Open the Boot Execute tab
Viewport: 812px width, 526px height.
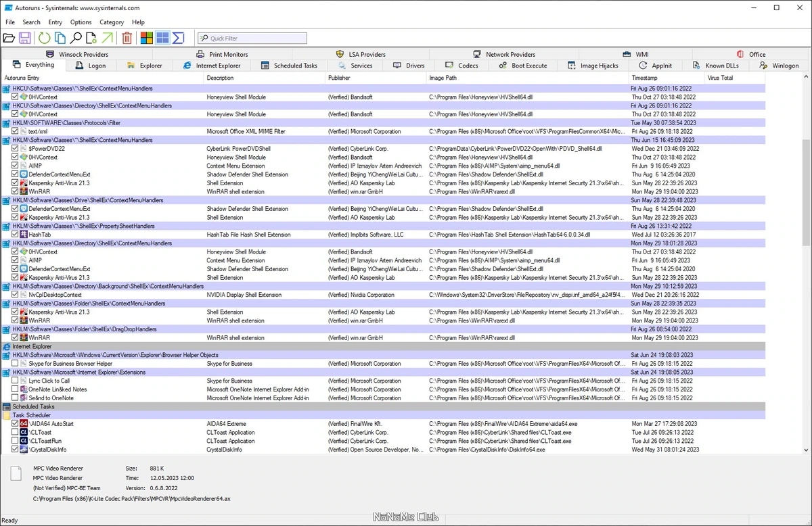[x=523, y=66]
